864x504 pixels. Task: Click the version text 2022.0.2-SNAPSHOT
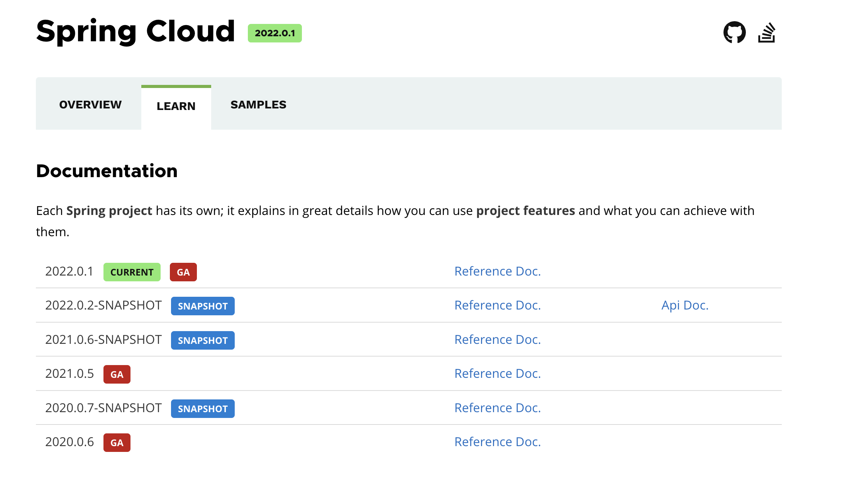[103, 305]
